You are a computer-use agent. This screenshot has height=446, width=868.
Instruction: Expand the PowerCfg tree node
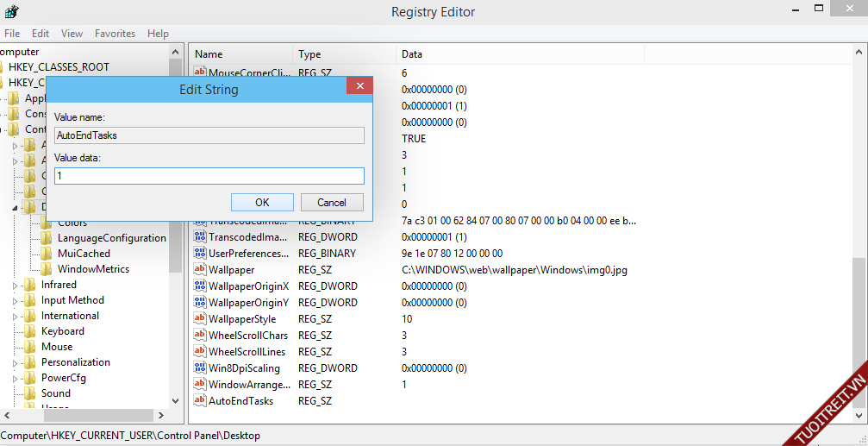(15, 379)
